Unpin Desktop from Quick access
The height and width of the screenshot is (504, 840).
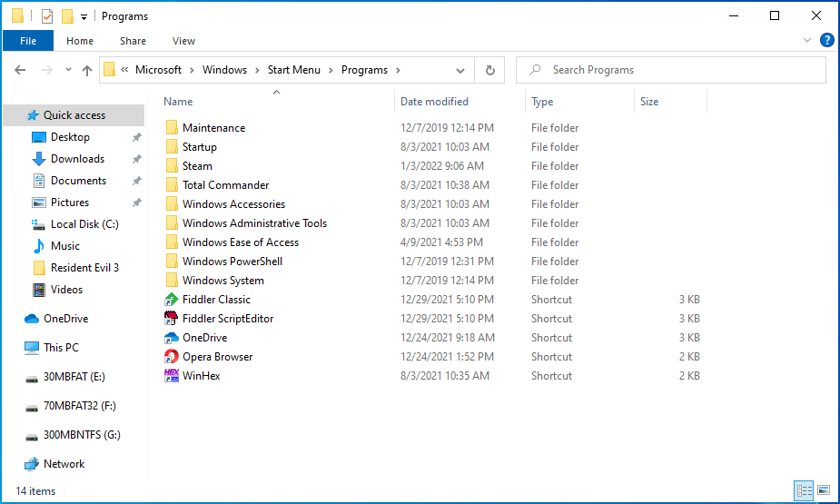click(136, 137)
